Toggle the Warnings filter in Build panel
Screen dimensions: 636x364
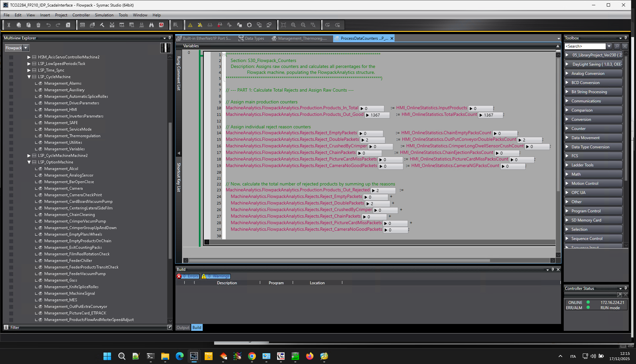point(216,276)
